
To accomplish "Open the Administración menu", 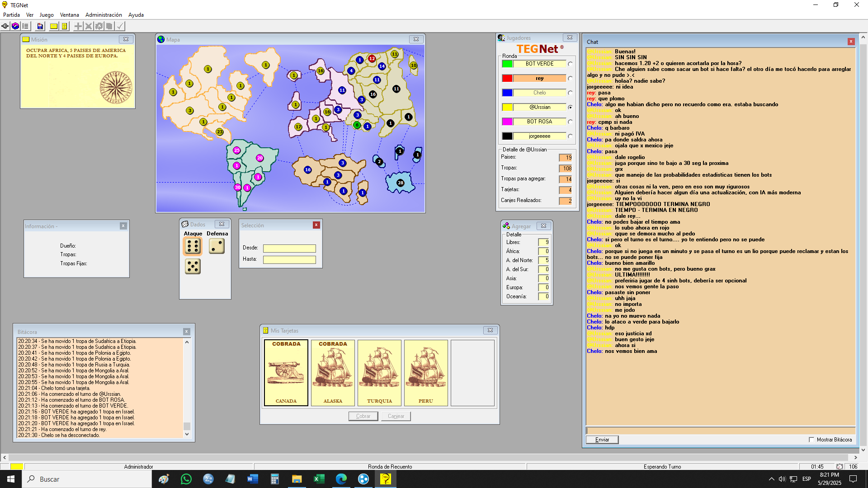I will point(104,15).
